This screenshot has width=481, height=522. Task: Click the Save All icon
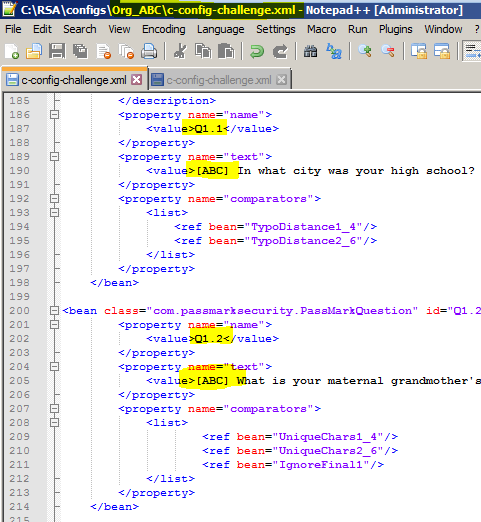click(x=80, y=52)
